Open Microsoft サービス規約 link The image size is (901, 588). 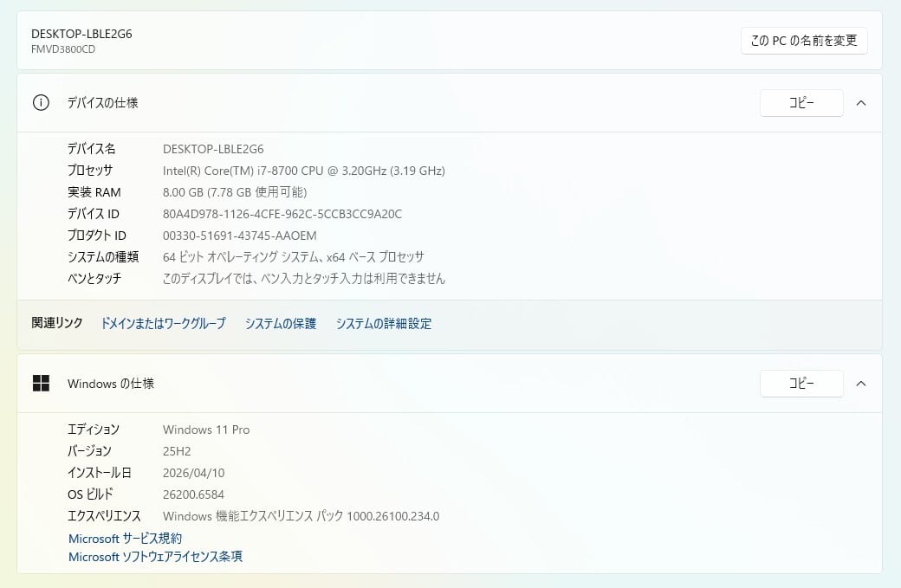pyautogui.click(x=126, y=538)
